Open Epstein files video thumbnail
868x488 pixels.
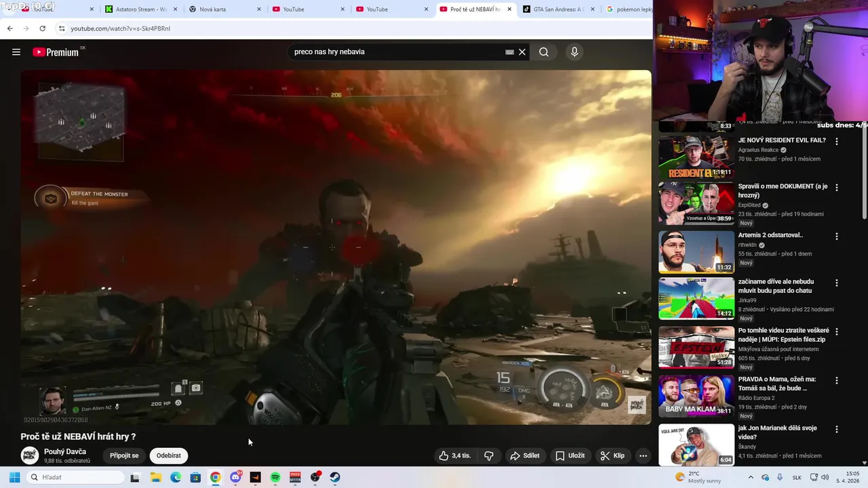[696, 347]
